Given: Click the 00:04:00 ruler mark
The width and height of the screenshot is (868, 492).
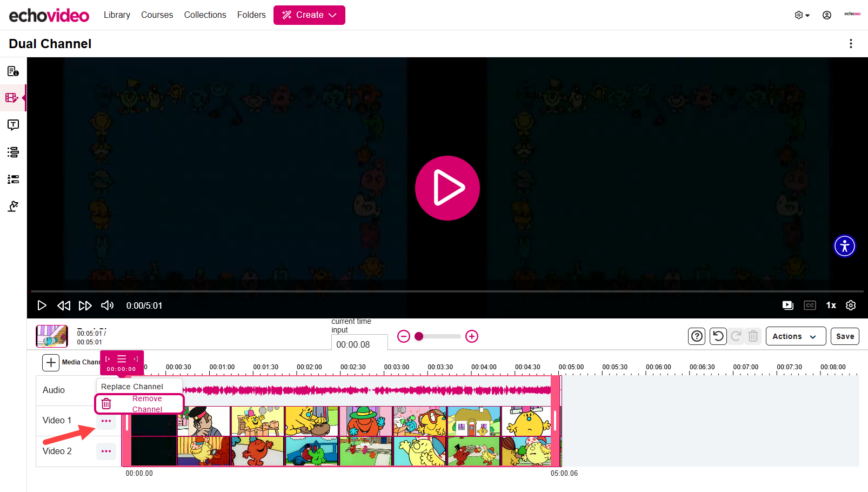Looking at the screenshot, I should click(484, 367).
